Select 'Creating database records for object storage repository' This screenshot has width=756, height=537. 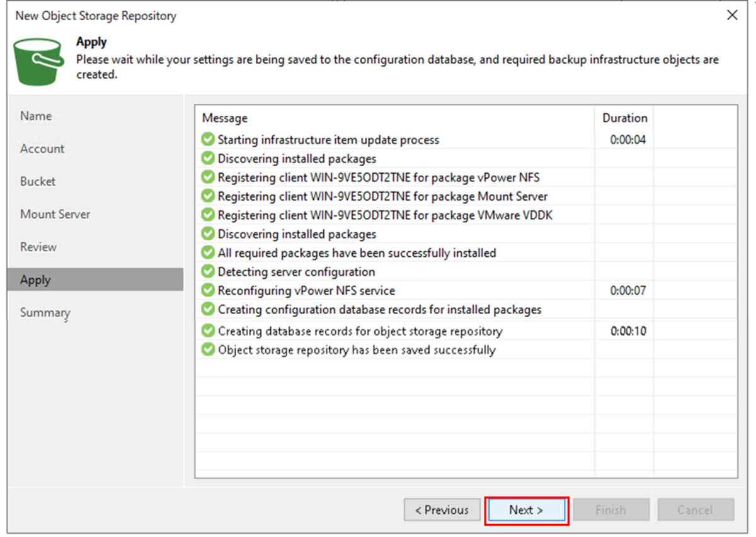pos(466,331)
